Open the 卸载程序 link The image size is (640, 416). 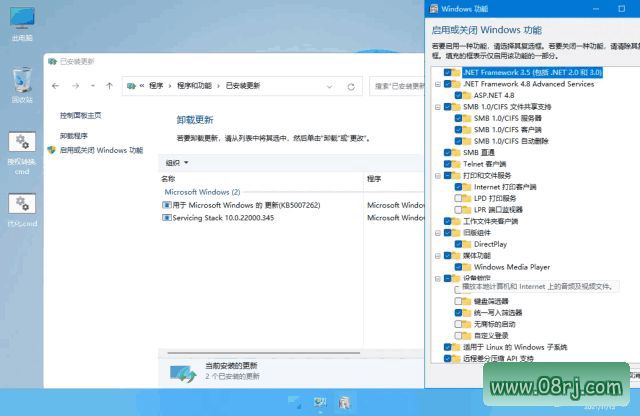pos(74,136)
